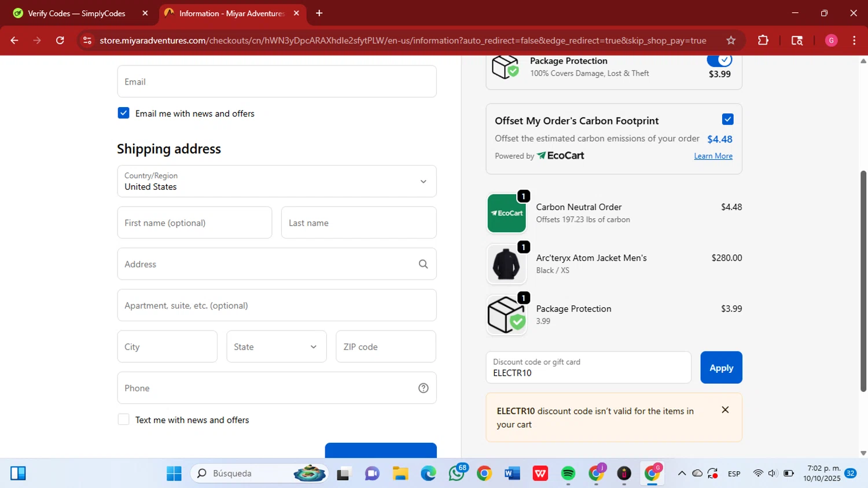
Task: Open Spotify from the taskbar
Action: point(568,474)
